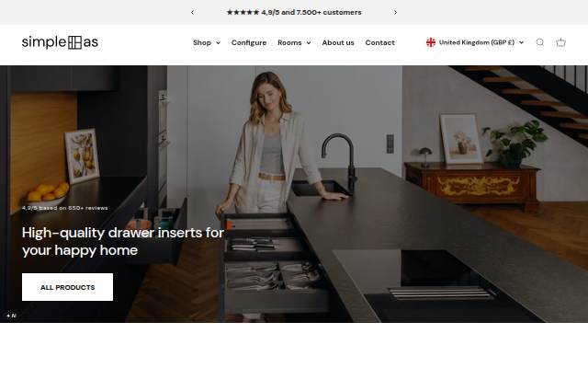Click the 4,9/5 based on 550+ reviews text
This screenshot has width=588, height=368.
pyautogui.click(x=65, y=208)
